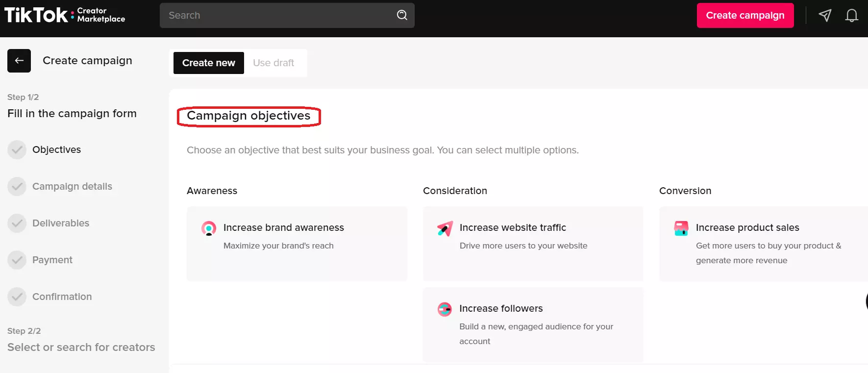Click the website traffic rocket icon
Image resolution: width=868 pixels, height=373 pixels.
pos(445,228)
